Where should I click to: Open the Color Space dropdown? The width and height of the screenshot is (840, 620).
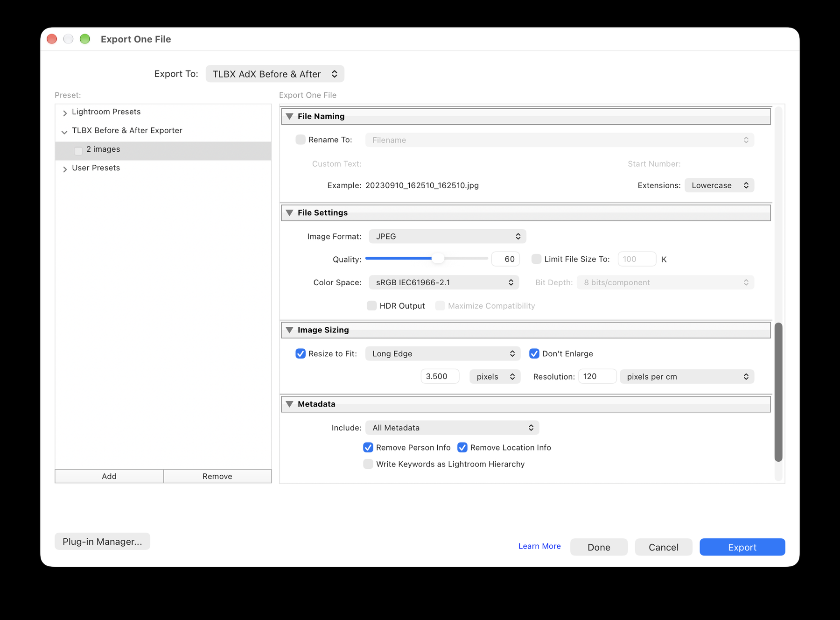pos(444,282)
